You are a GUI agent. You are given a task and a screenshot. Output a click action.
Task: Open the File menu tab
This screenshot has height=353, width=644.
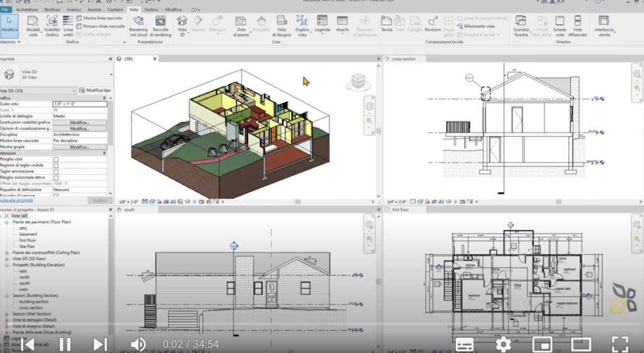5,9
